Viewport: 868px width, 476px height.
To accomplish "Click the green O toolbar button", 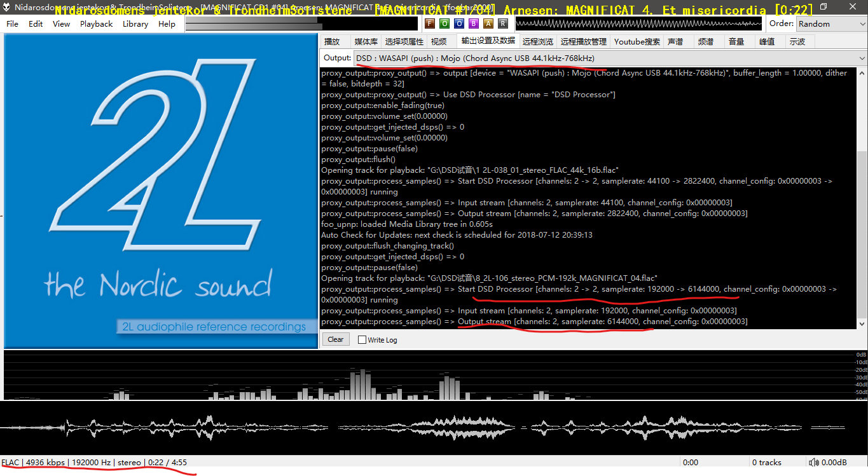I will pos(444,24).
